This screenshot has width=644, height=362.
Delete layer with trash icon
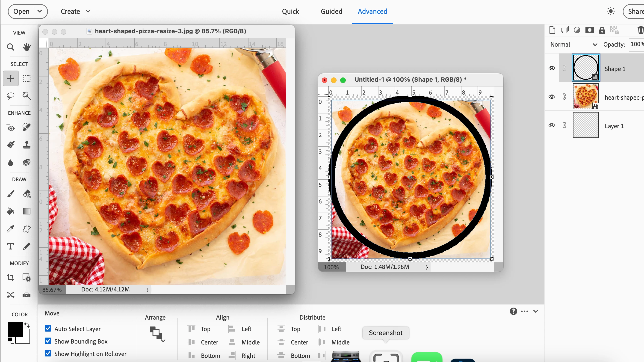640,30
